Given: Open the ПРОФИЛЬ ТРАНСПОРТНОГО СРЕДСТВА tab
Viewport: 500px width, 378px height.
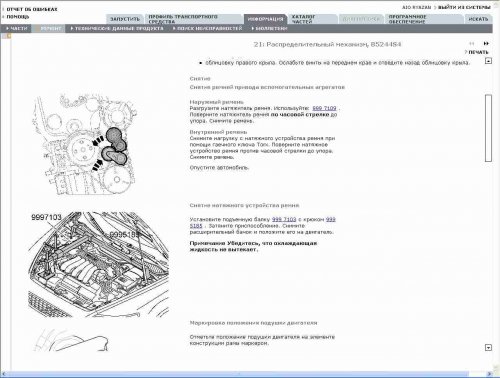Looking at the screenshot, I should 193,19.
